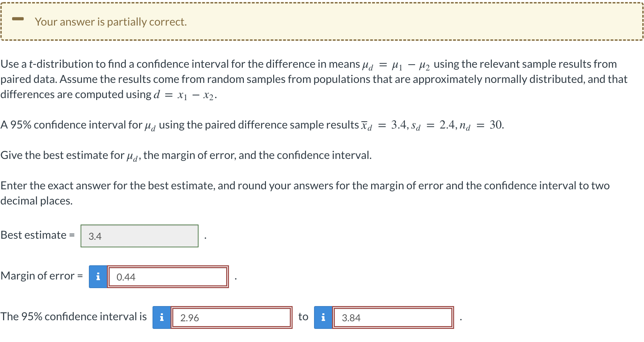Click the info icon beside Margin of error
This screenshot has height=342, width=644.
click(98, 276)
